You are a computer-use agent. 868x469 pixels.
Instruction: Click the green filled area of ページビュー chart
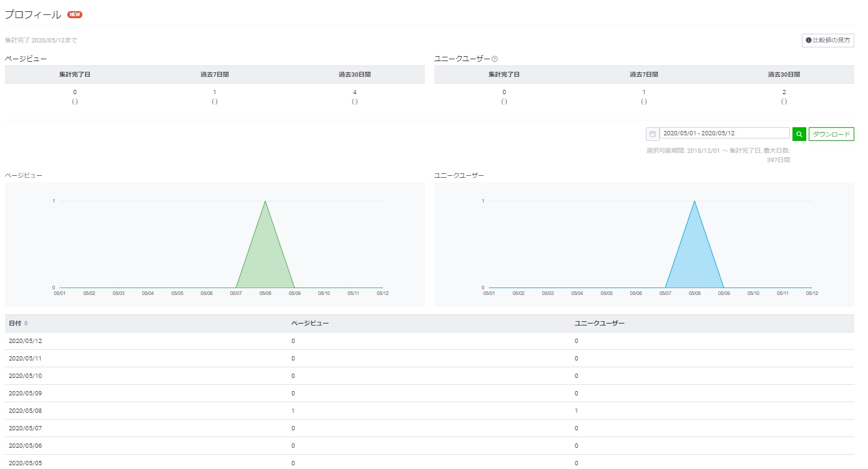click(265, 262)
